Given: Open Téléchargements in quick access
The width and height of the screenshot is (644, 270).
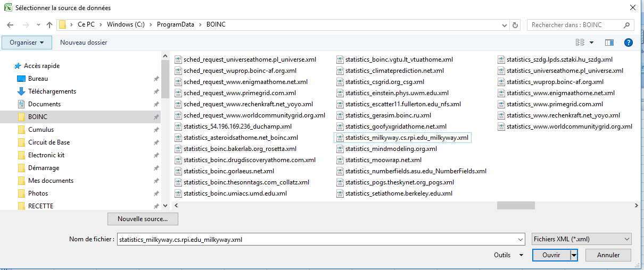Looking at the screenshot, I should point(52,91).
